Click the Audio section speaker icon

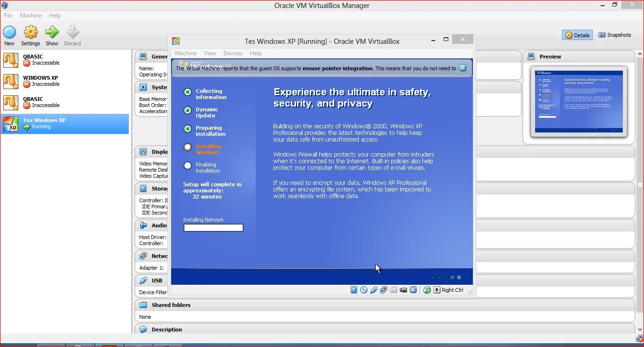(x=143, y=225)
